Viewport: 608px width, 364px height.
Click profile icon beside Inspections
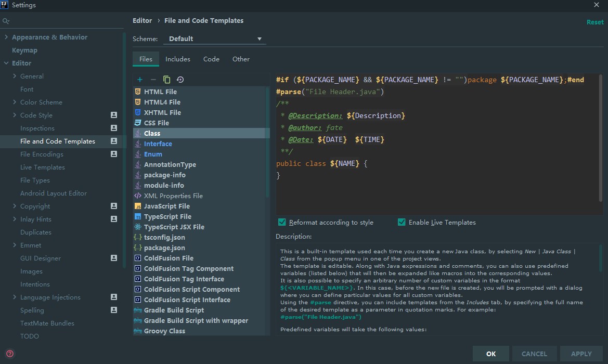coord(113,128)
